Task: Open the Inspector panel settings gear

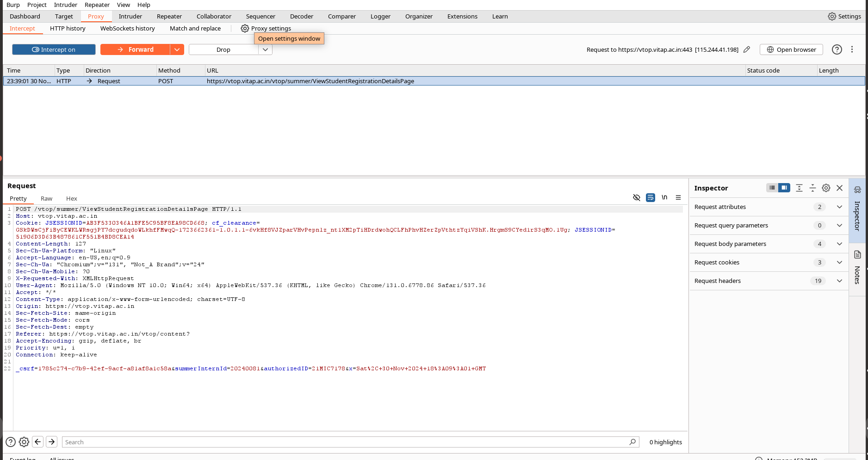Action: coord(826,188)
